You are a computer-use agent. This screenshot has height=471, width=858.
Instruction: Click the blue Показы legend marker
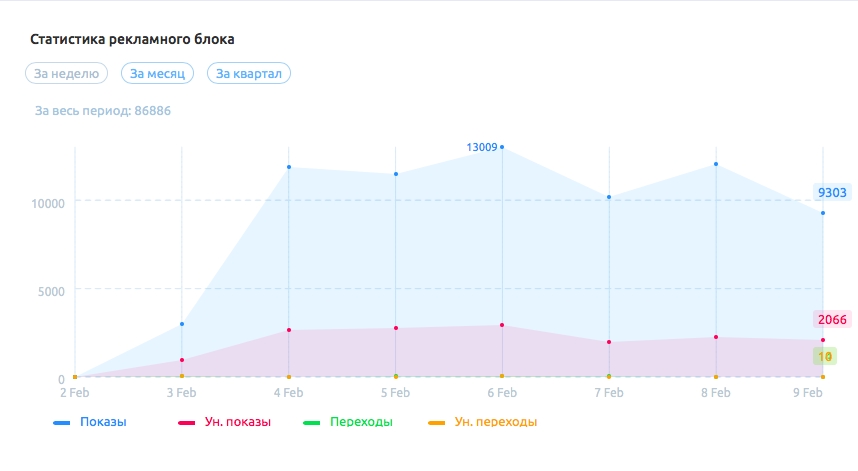[61, 423]
